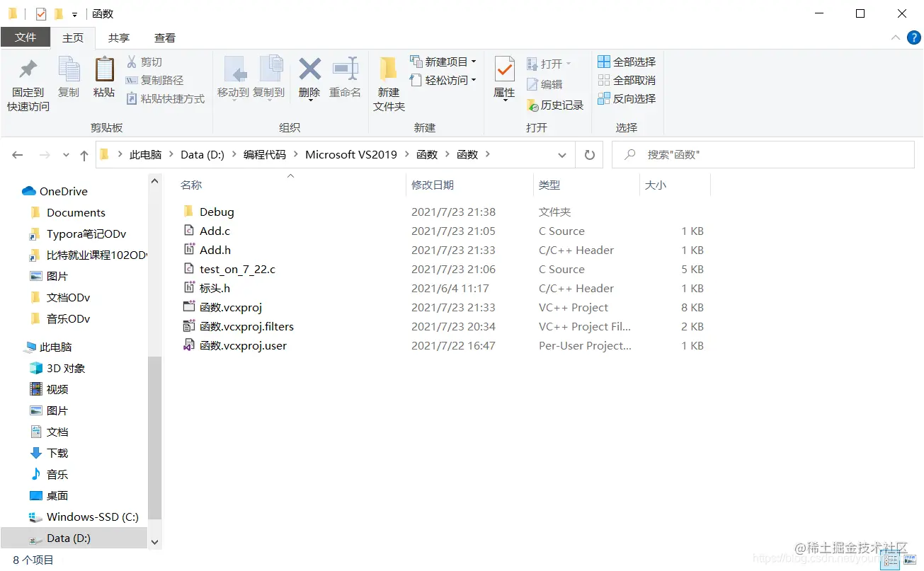The height and width of the screenshot is (571, 924).
Task: Open the Help question mark icon
Action: (x=914, y=38)
